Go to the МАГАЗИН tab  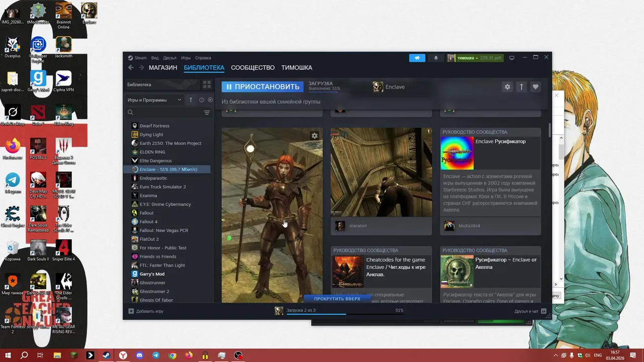pyautogui.click(x=163, y=67)
